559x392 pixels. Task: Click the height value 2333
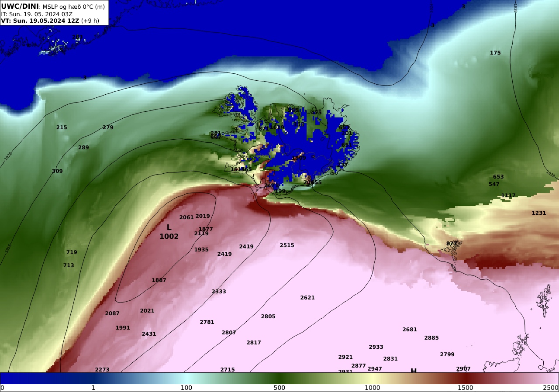tap(219, 292)
